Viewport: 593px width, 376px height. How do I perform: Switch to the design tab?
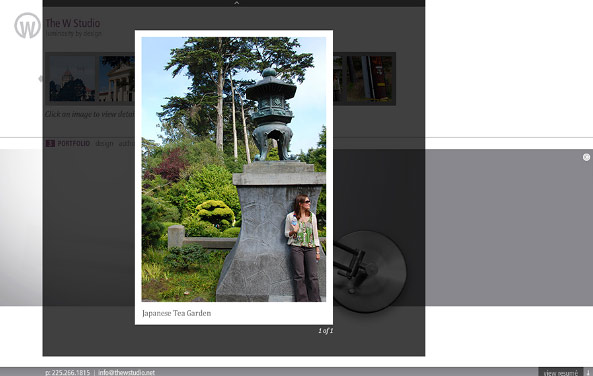[x=104, y=143]
